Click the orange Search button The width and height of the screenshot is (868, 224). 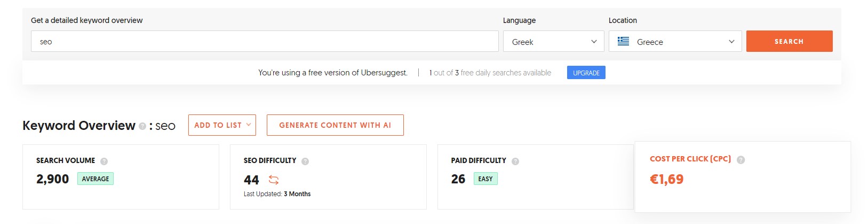pos(789,41)
